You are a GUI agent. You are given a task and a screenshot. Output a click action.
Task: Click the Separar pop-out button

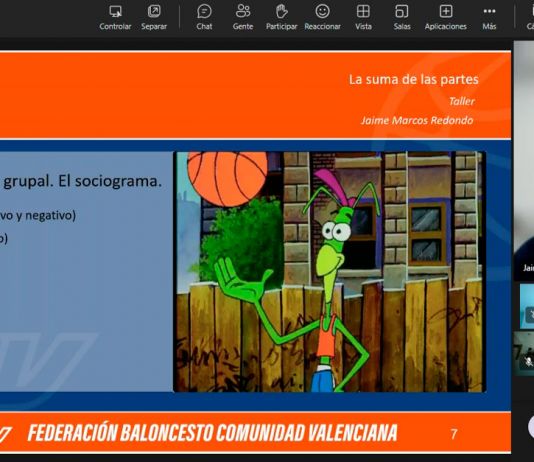[154, 18]
